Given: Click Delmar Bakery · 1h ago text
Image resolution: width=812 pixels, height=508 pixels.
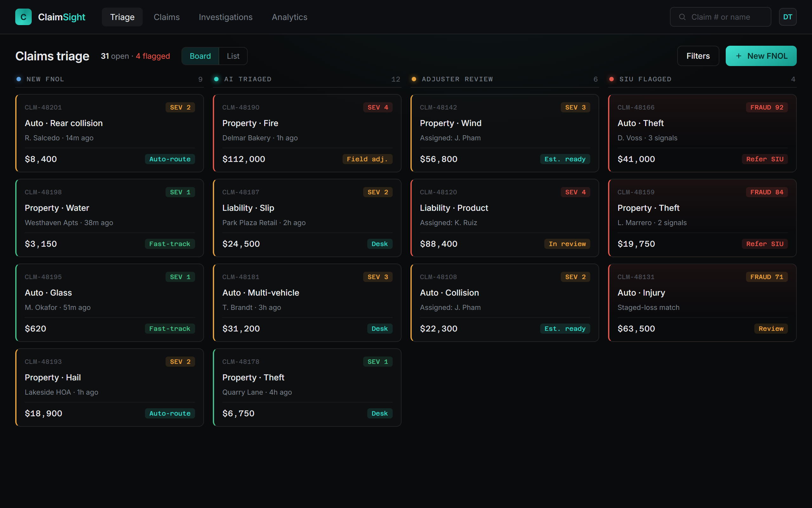Looking at the screenshot, I should [260, 138].
